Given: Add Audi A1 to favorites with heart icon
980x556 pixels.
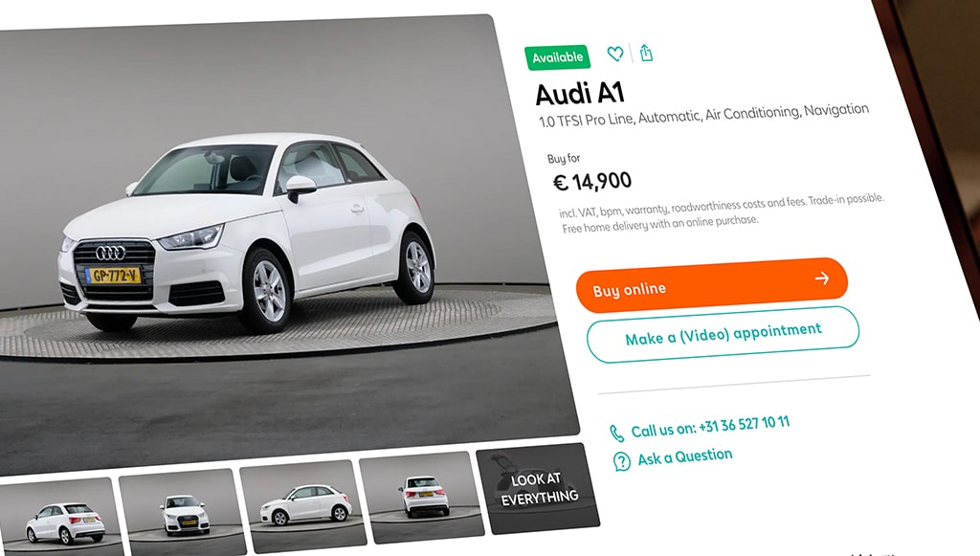Looking at the screenshot, I should pyautogui.click(x=615, y=55).
